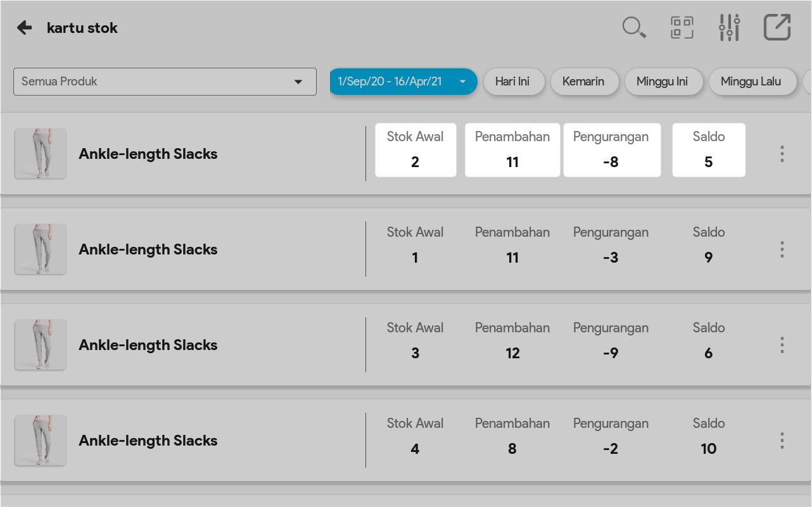Select the Kemarin filter chip
Screen dimensions: 812x507
click(x=583, y=82)
